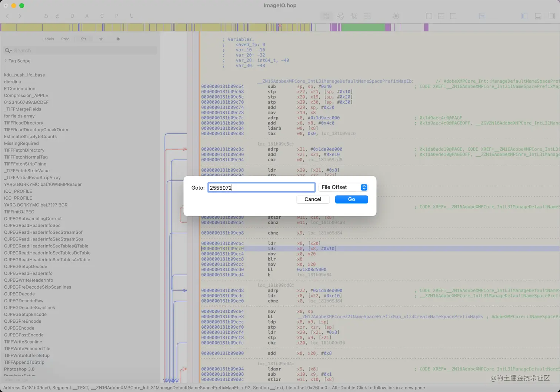Click the undo arrow icon
560x392 pixels.
(x=46, y=16)
